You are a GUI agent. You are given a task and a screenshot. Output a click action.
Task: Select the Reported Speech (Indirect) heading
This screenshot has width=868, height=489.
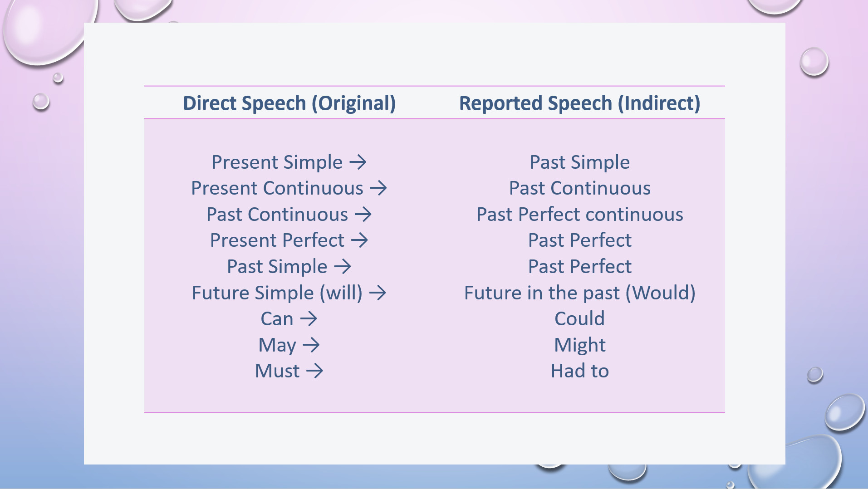tap(579, 103)
